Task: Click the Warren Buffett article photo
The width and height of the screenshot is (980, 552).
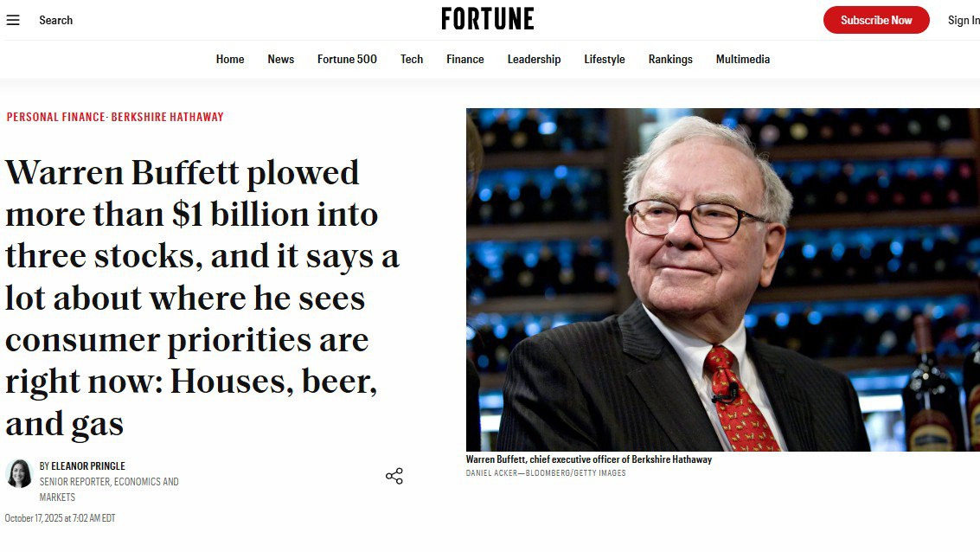Action: click(722, 279)
